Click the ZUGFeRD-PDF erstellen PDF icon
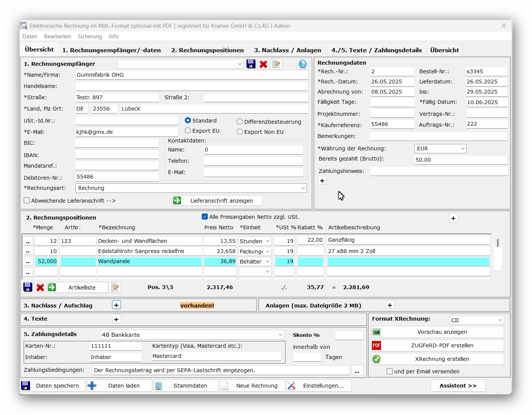This screenshot has width=532, height=415. [x=376, y=345]
